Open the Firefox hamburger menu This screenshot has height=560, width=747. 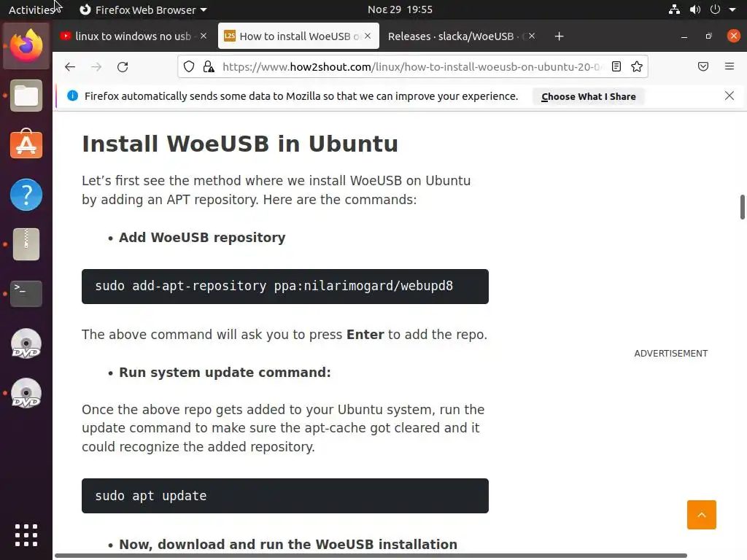(x=729, y=66)
